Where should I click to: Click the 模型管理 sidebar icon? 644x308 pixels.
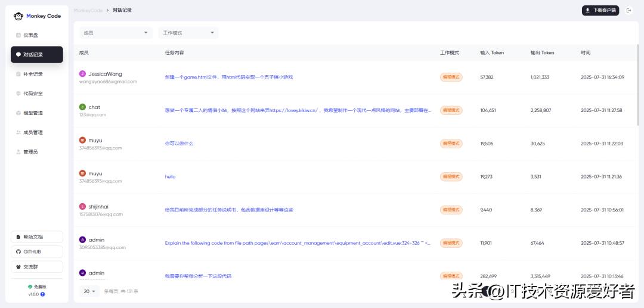tap(18, 113)
